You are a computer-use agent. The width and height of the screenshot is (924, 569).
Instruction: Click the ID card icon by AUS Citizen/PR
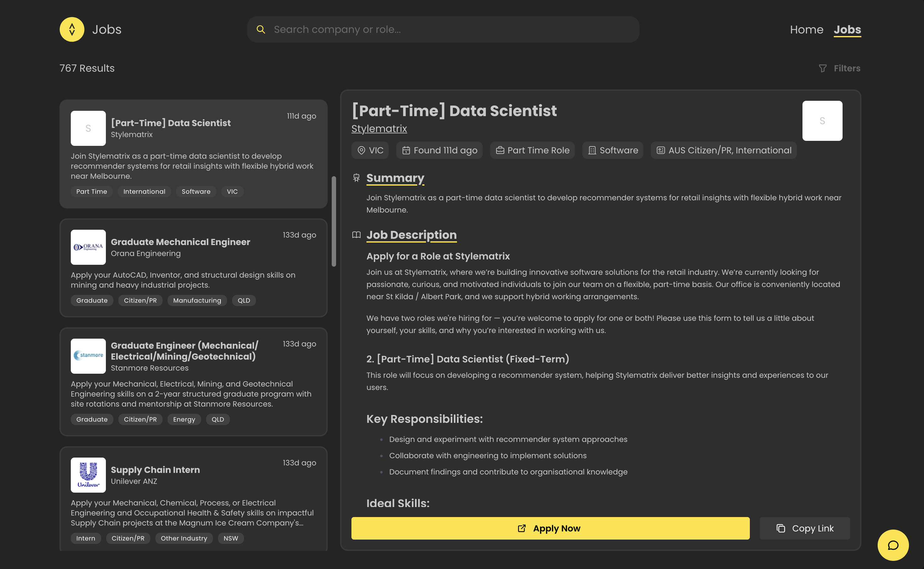(661, 151)
